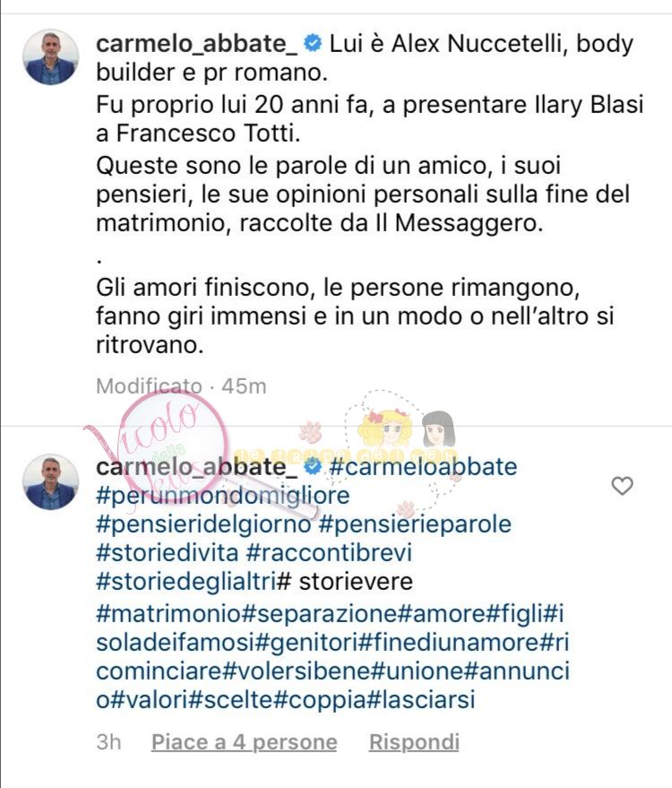Image resolution: width=672 pixels, height=788 pixels.
Task: Open the #storiedivita hashtag
Action: (167, 553)
